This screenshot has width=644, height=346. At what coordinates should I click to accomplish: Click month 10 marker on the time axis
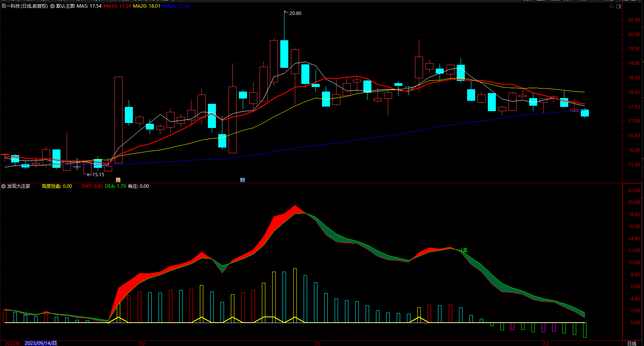coord(142,343)
